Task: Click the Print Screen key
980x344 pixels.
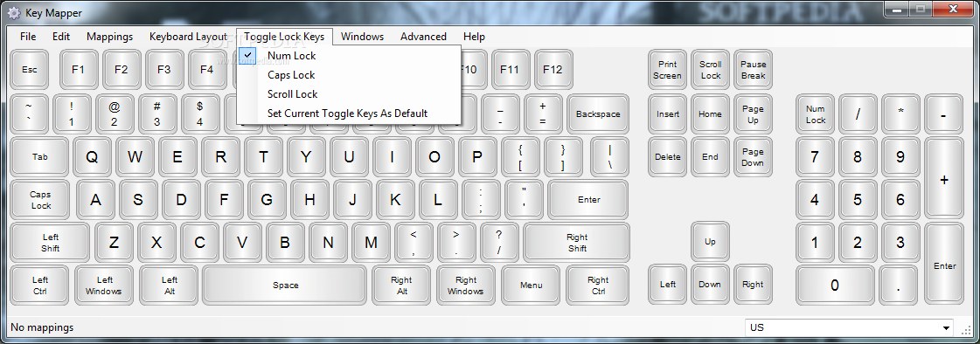Action: 668,69
